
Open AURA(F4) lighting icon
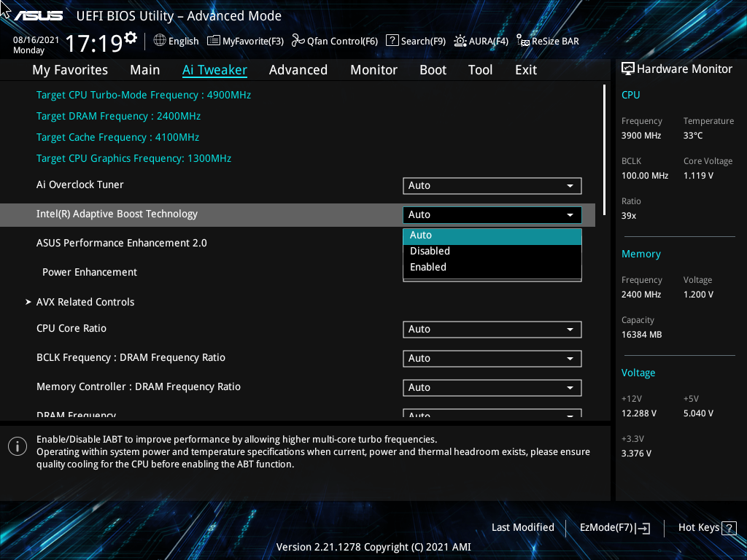pos(460,41)
